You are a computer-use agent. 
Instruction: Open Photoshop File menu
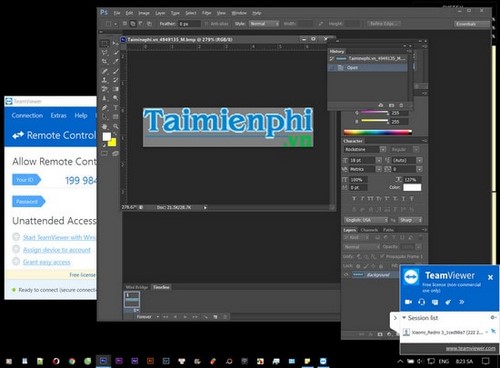click(117, 13)
